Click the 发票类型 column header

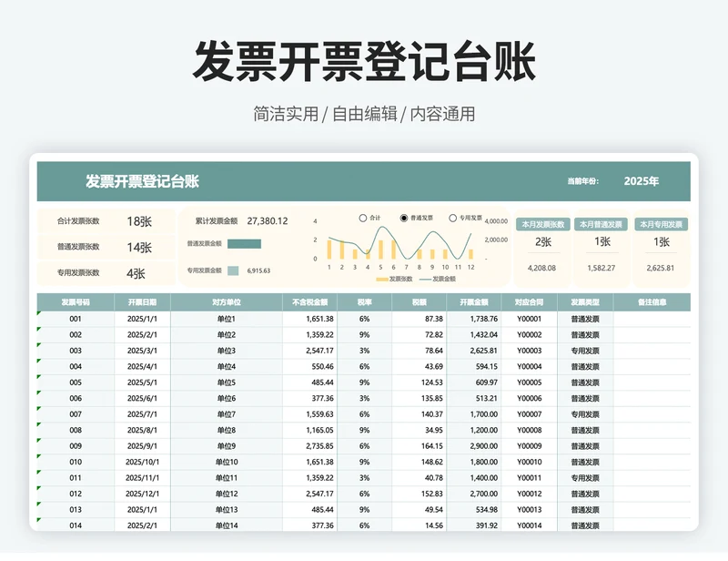[585, 302]
